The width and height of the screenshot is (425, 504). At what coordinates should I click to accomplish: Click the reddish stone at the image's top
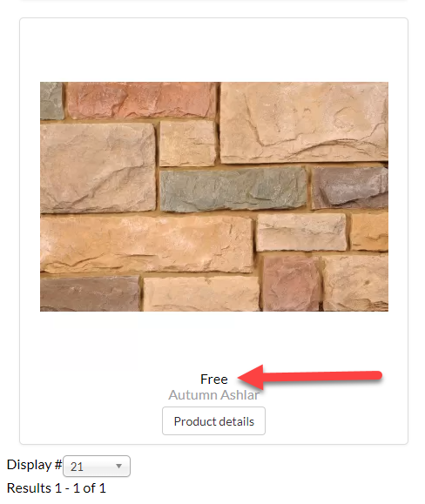click(141, 100)
